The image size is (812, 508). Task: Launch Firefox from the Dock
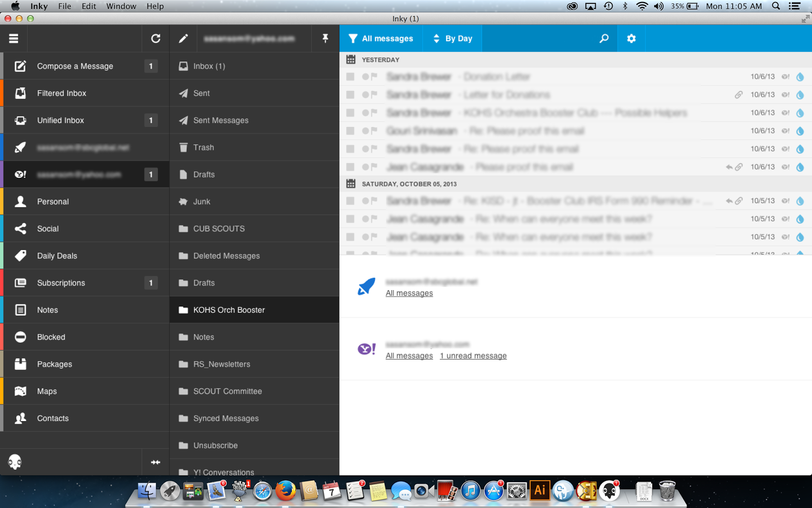[286, 491]
